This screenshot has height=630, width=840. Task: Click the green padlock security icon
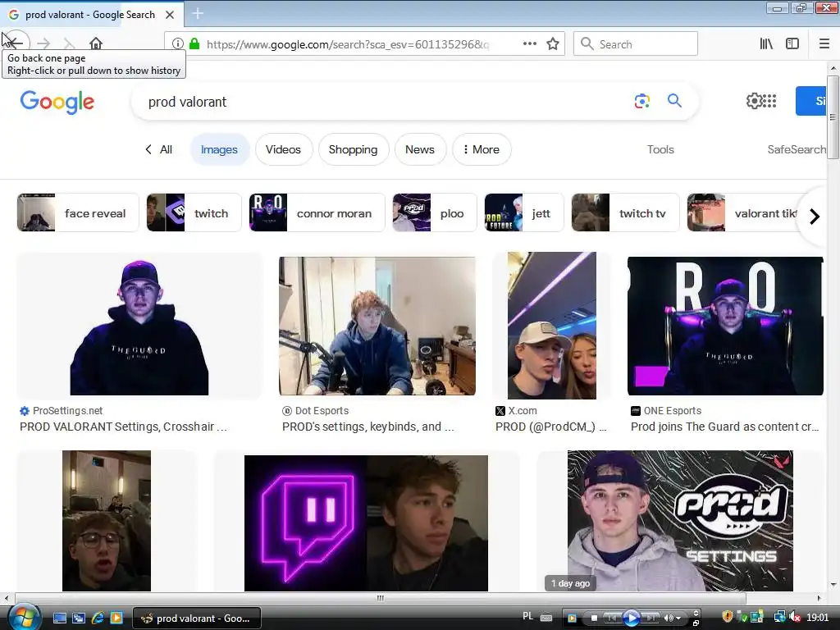click(194, 44)
